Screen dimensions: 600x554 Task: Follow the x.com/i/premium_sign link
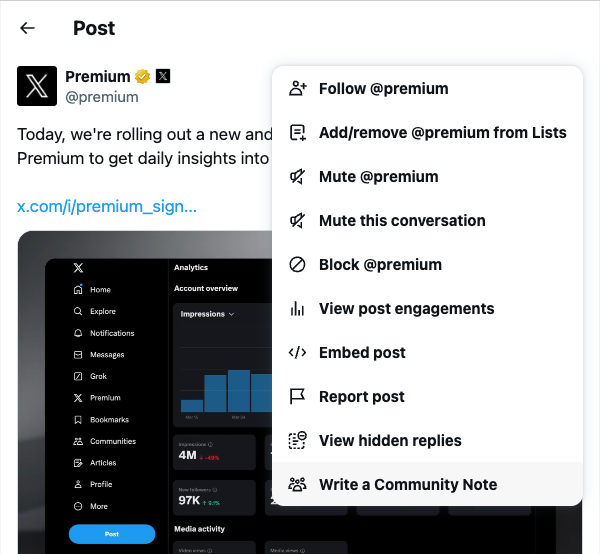point(107,206)
